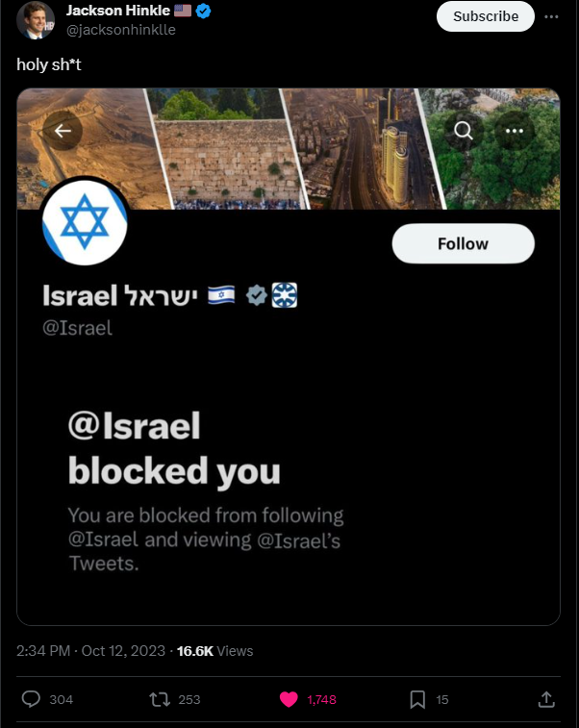Open the Jackson Hinkle display name link

(118, 11)
